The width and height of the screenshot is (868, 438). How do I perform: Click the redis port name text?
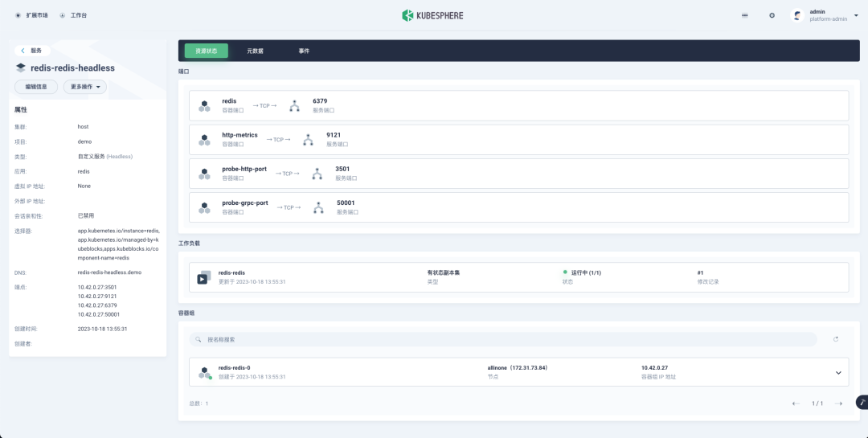(x=229, y=101)
